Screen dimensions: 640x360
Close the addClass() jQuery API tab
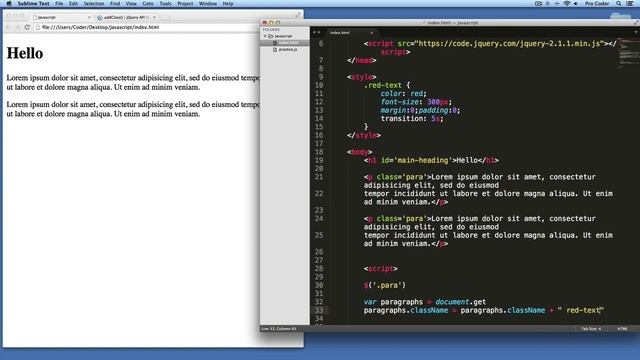(x=154, y=17)
